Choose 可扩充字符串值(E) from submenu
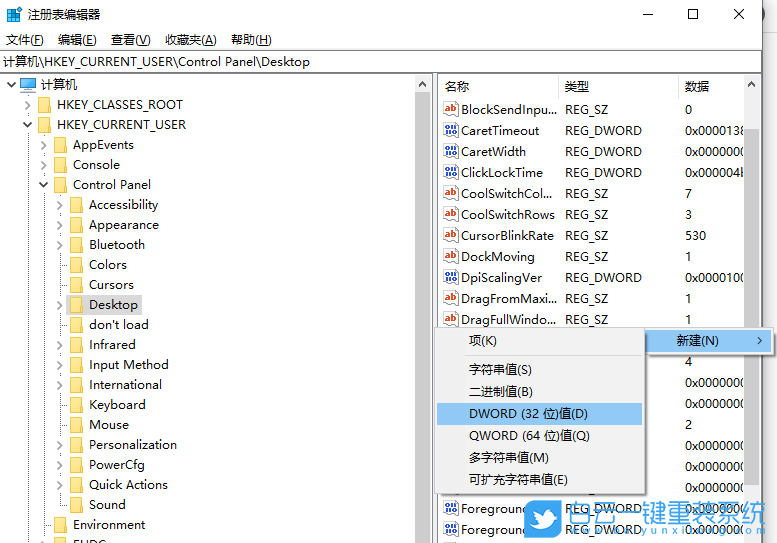 pos(539,480)
